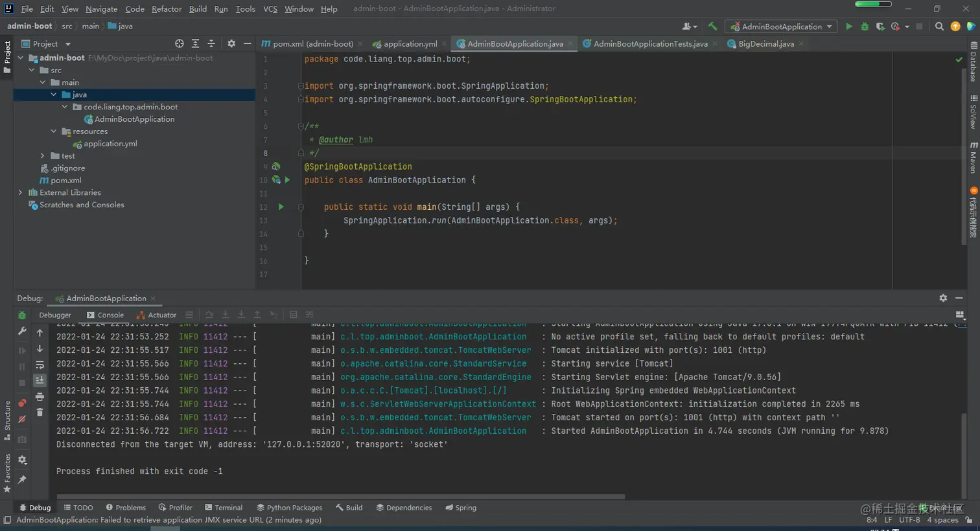The image size is (980, 531).
Task: Expand External Libraries node
Action: click(x=21, y=192)
